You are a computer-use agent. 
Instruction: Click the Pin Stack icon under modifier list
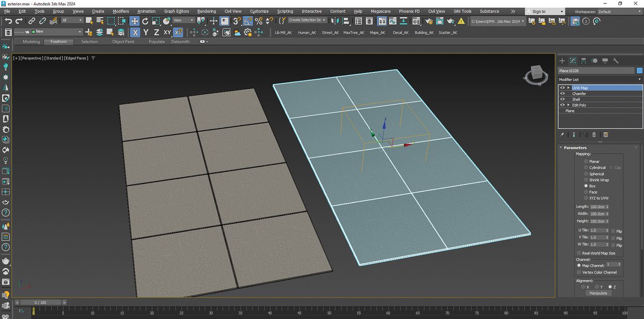(562, 135)
